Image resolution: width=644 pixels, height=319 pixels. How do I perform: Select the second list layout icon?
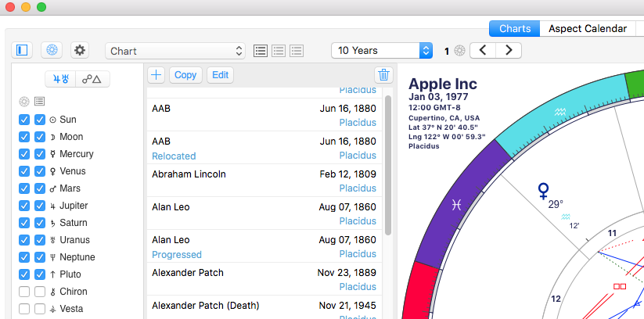click(279, 51)
